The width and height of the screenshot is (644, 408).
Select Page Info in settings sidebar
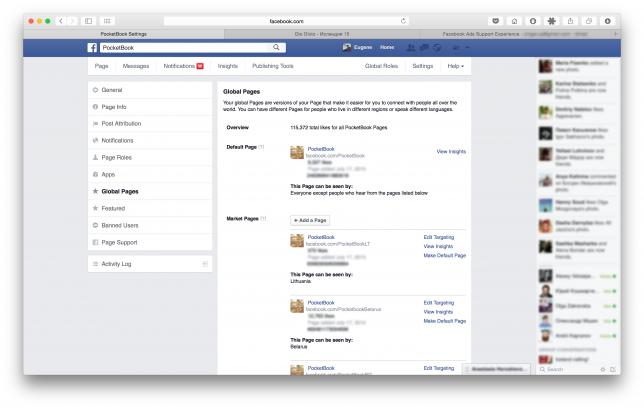[x=150, y=107]
